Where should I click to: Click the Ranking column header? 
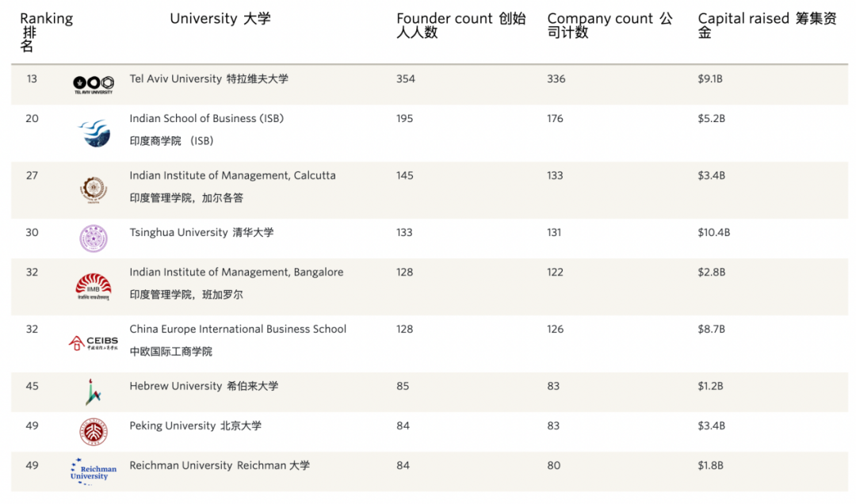point(47,32)
